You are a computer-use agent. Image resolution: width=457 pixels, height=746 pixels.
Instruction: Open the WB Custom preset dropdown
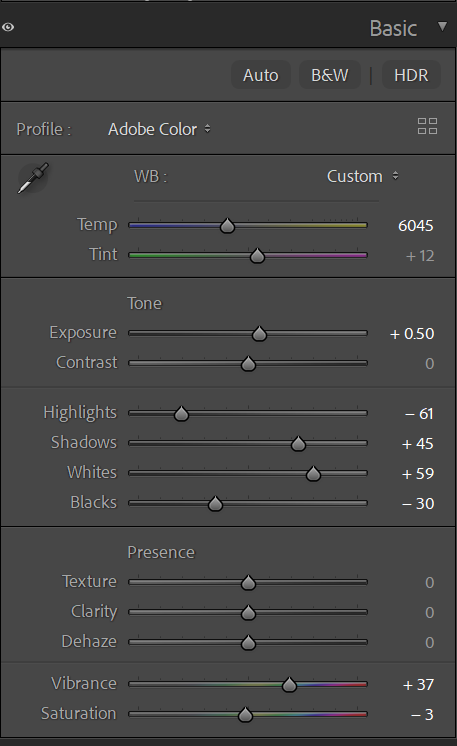(x=362, y=176)
